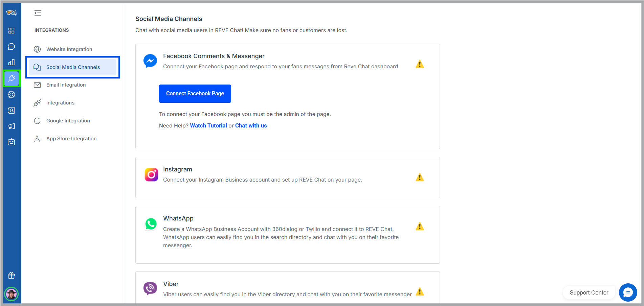
Task: Collapse the Integrations side menu
Action: [x=38, y=13]
